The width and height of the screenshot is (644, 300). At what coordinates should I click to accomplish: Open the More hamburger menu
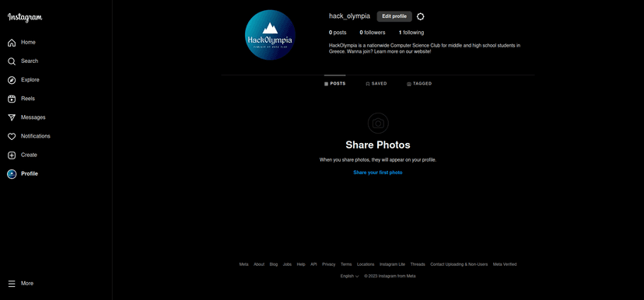click(x=12, y=284)
